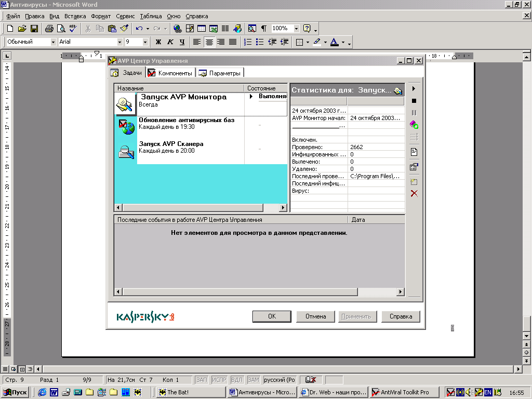The width and height of the screenshot is (532, 399).
Task: Expand the undo history arrow
Action: (x=148, y=29)
